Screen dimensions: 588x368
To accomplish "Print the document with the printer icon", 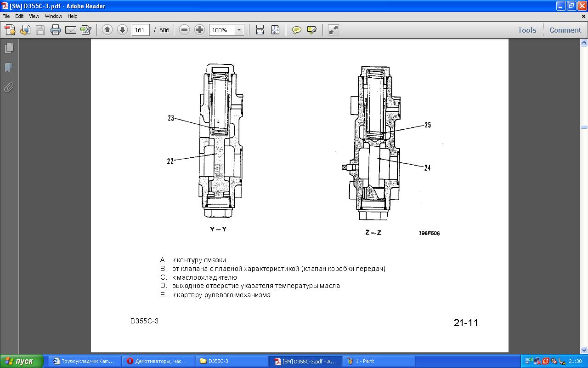I will point(56,30).
